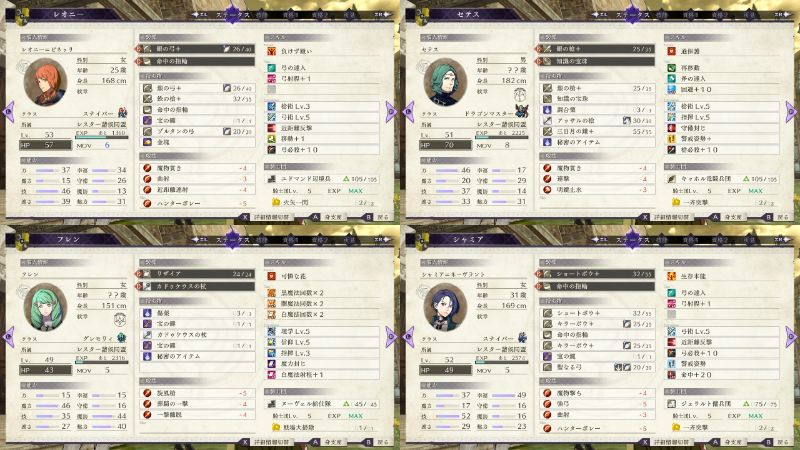Advance to next unit from Shamir's right arrow
The image size is (800, 450).
791,337
